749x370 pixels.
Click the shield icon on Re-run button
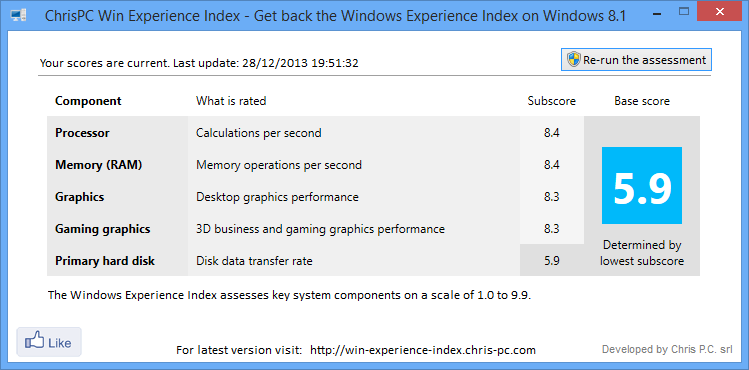click(x=573, y=60)
